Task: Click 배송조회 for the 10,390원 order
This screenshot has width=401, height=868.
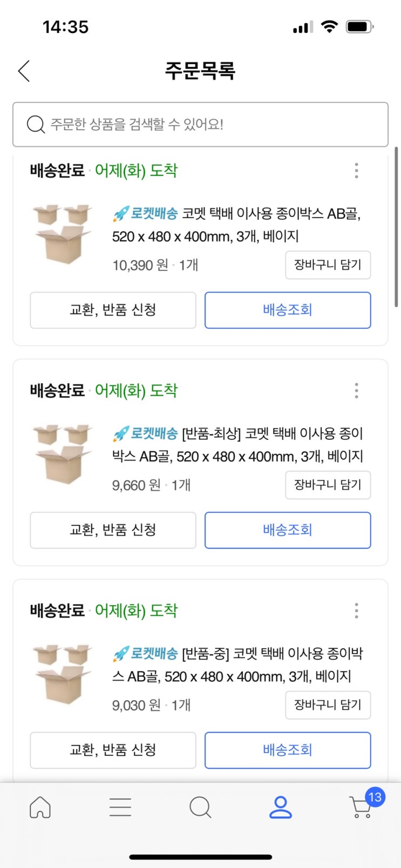Action: (x=287, y=310)
